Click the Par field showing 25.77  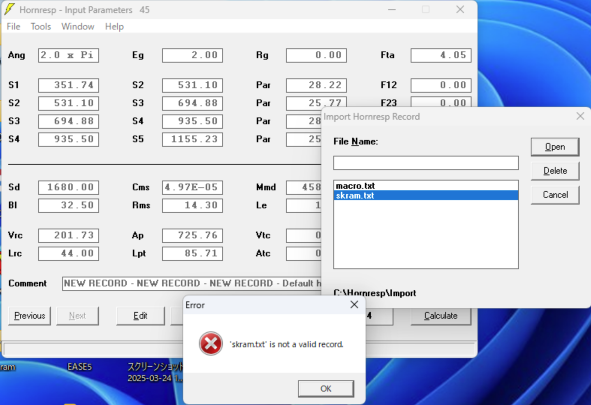point(316,103)
